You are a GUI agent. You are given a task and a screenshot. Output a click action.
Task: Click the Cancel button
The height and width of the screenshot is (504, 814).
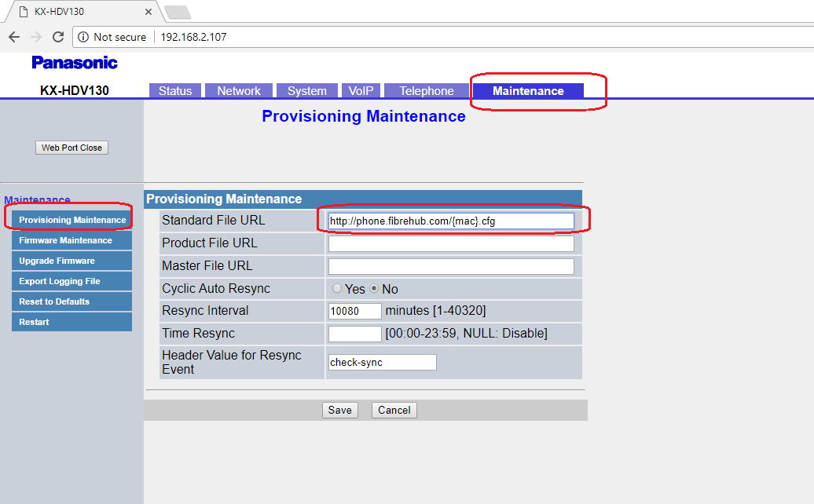pos(394,410)
